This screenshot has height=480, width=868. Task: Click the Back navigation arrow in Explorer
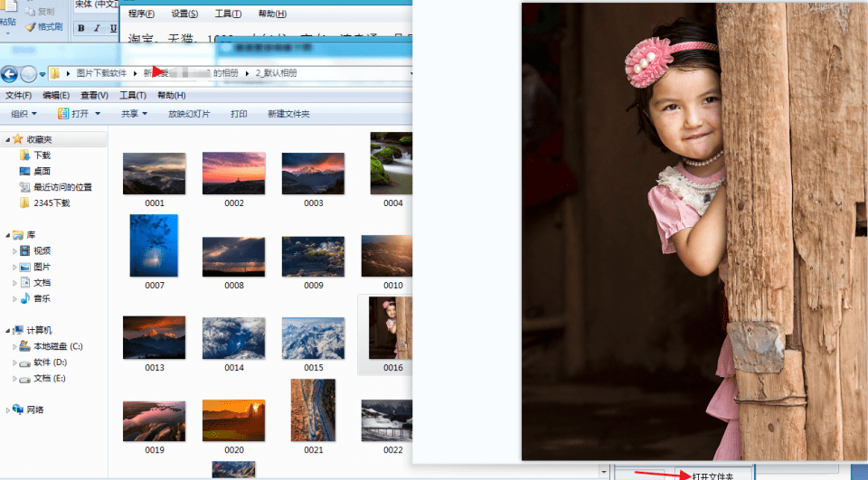click(x=11, y=74)
